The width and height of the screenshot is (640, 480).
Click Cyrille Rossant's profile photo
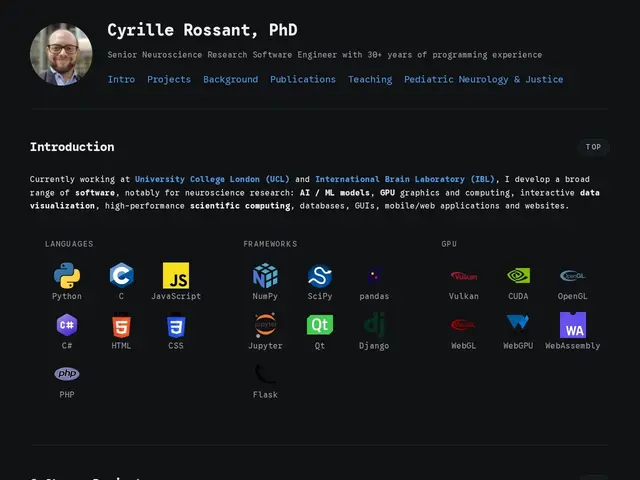pyautogui.click(x=61, y=54)
